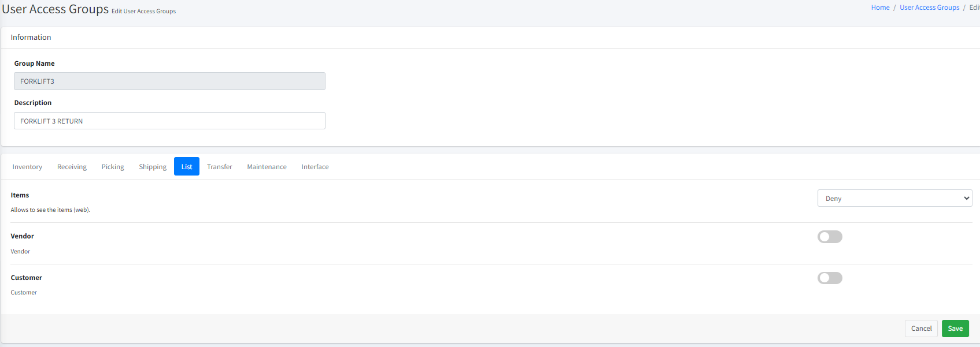This screenshot has height=347, width=980.
Task: Click the User Access Groups page heading
Action: click(56, 9)
